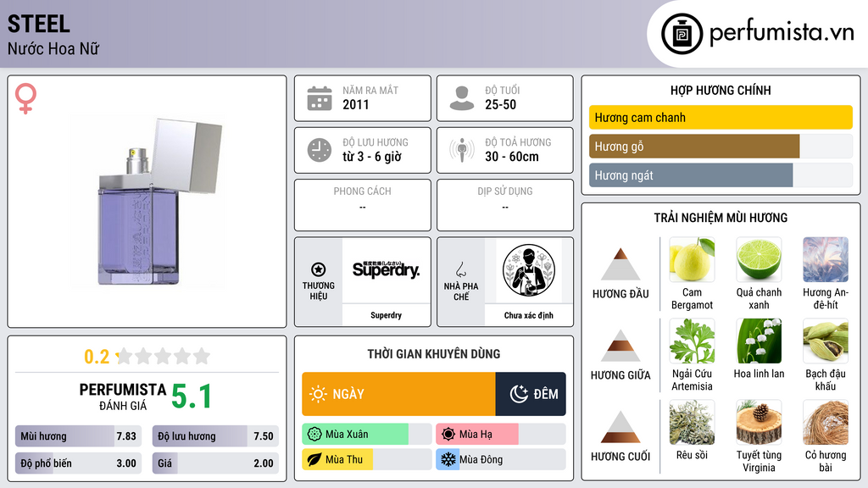Click the Superdry brand logo
The image size is (868, 488).
pyautogui.click(x=386, y=269)
